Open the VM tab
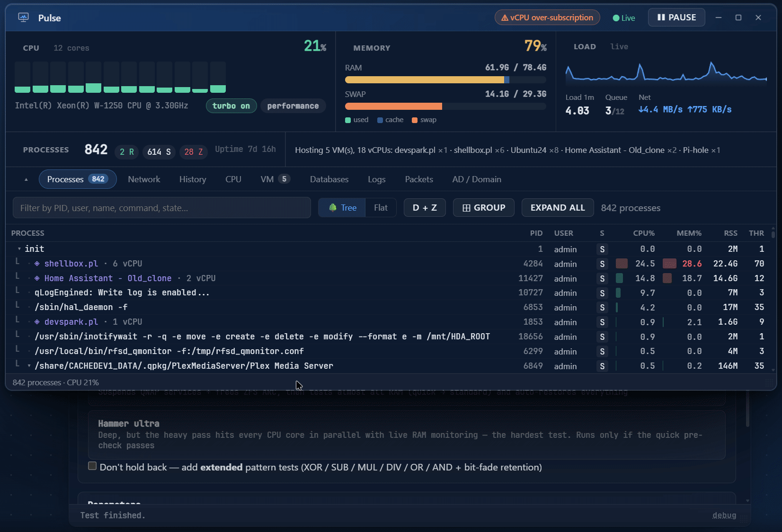782x532 pixels. 275,179
